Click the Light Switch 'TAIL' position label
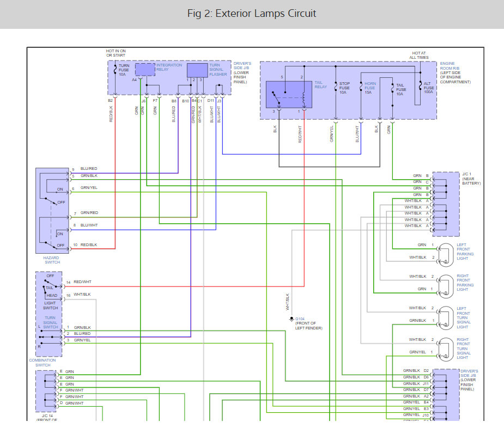 pos(49,288)
